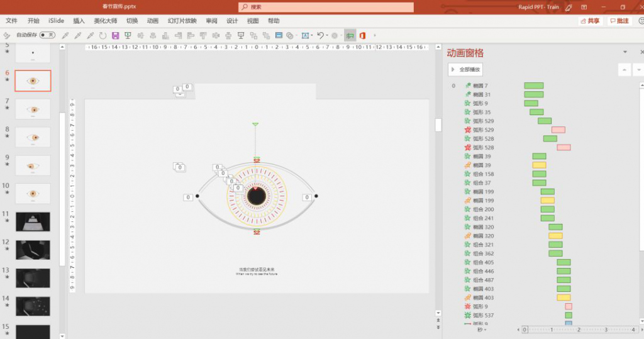Toggle the 自动保存 autosave switch
Image resolution: width=644 pixels, height=339 pixels.
click(x=47, y=35)
